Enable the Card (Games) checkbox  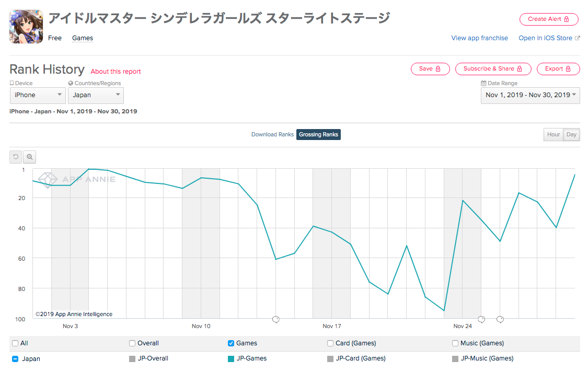pyautogui.click(x=330, y=343)
